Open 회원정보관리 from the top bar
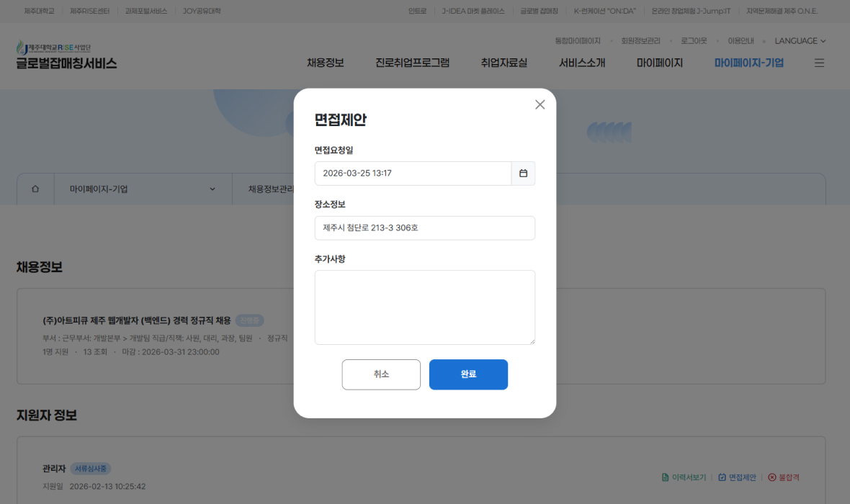Screen dimensions: 850x504 point(640,41)
